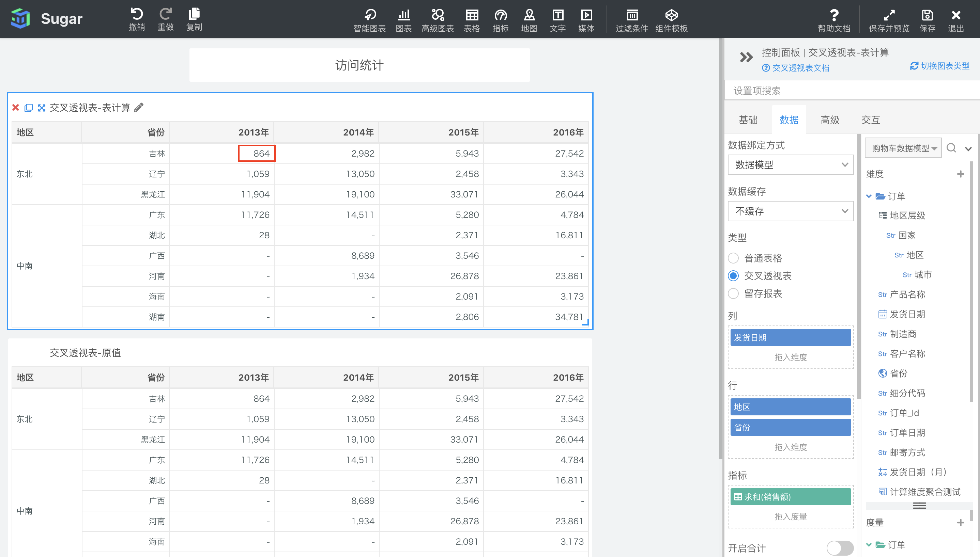Select the 邮寄方式 dimension field
Image resolution: width=980 pixels, height=557 pixels.
coord(902,452)
